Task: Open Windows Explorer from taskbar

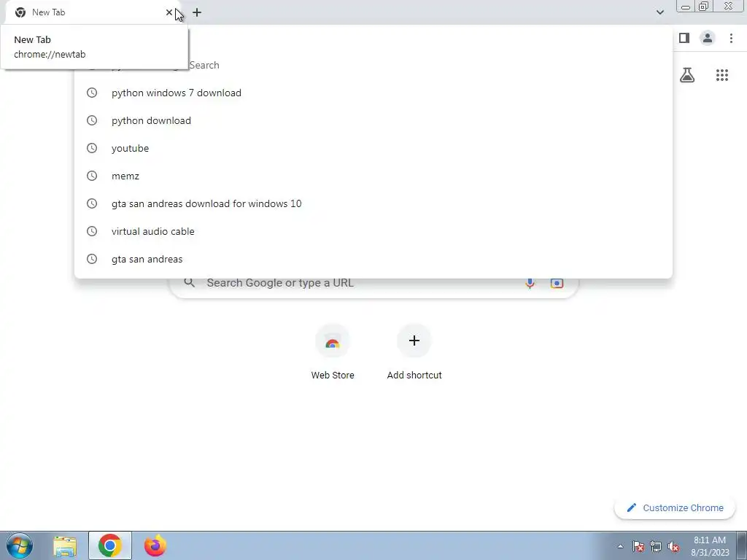Action: click(65, 546)
